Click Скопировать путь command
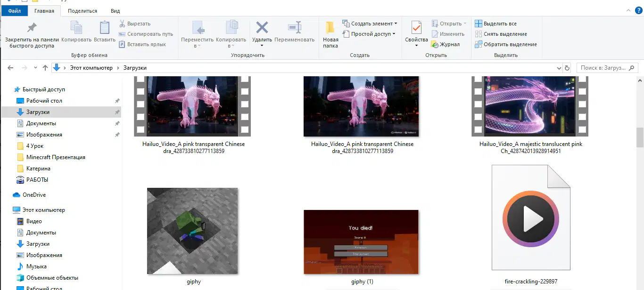This screenshot has height=290, width=644. click(146, 34)
